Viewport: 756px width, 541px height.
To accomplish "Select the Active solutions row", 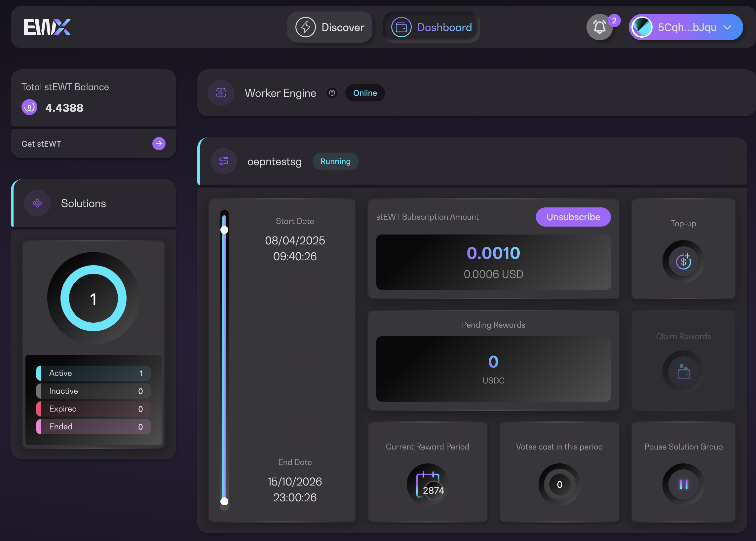I will [93, 373].
